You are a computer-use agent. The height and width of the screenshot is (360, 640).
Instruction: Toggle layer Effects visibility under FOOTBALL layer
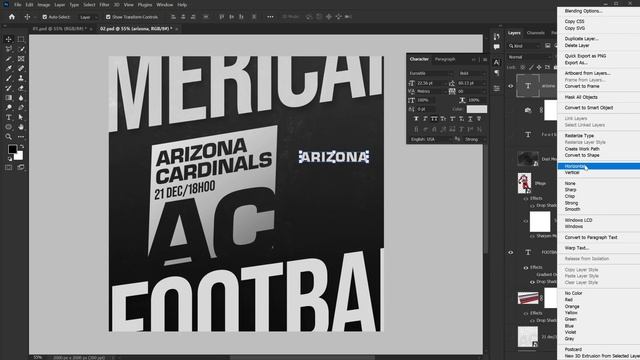tap(526, 268)
